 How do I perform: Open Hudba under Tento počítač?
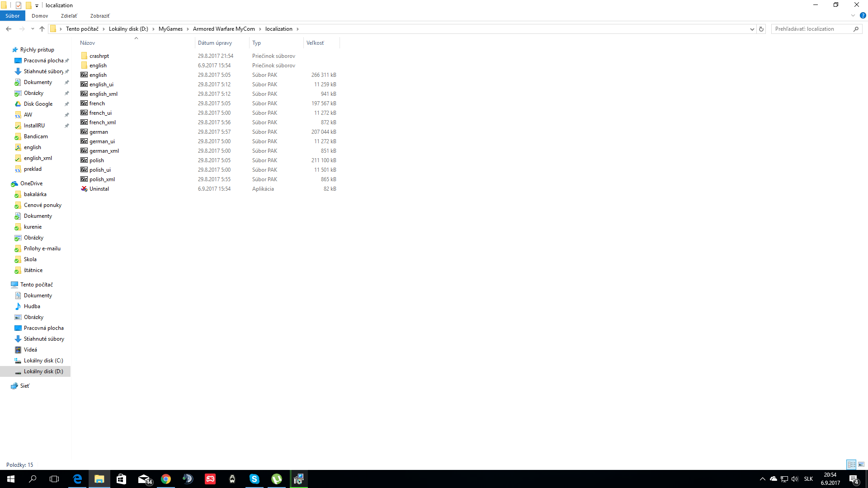(x=32, y=306)
